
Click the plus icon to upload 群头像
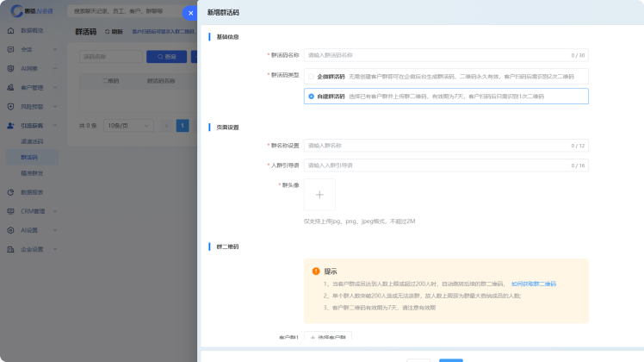[319, 195]
